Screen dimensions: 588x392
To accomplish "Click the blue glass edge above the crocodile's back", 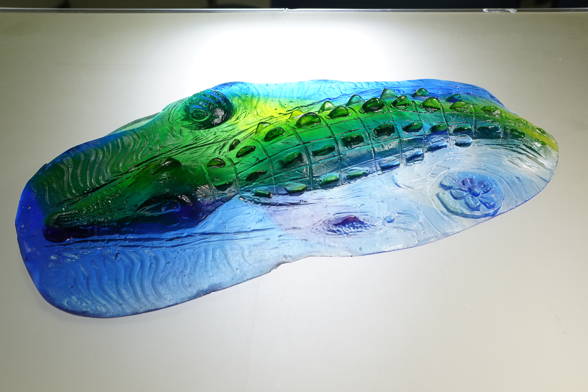I will tap(322, 87).
